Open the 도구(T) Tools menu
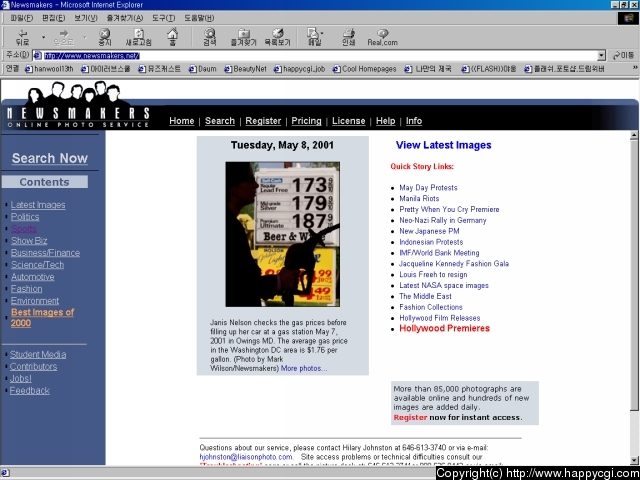 (163, 18)
